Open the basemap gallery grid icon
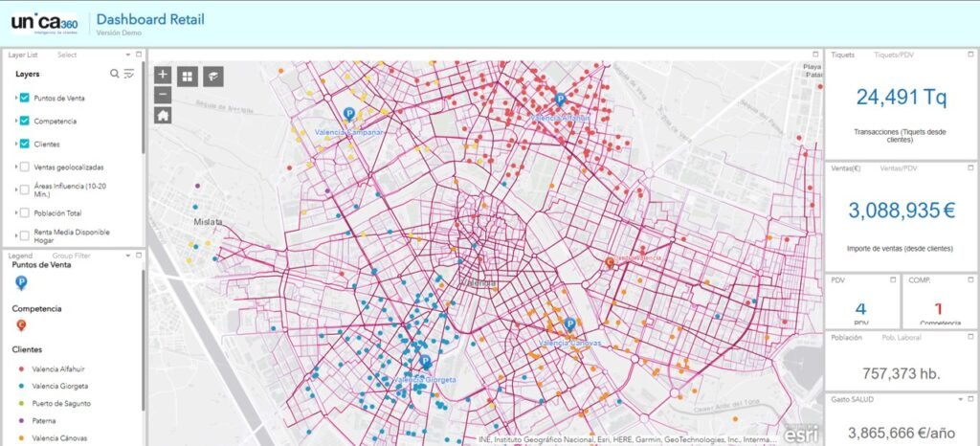 (188, 77)
